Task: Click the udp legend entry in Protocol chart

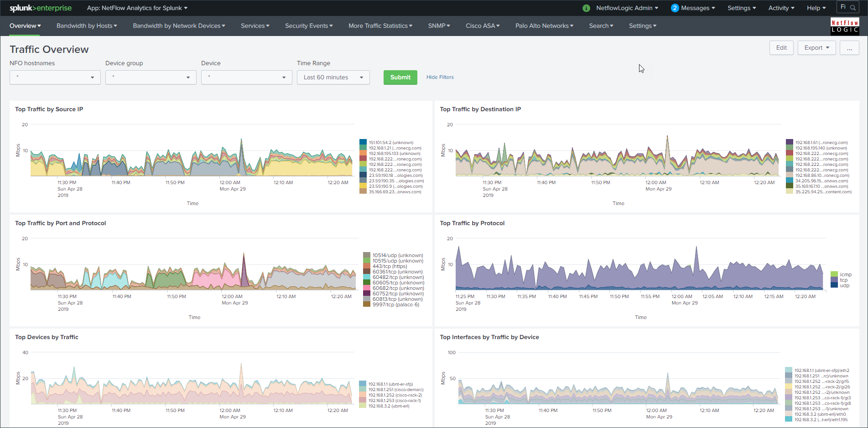Action: (x=844, y=286)
